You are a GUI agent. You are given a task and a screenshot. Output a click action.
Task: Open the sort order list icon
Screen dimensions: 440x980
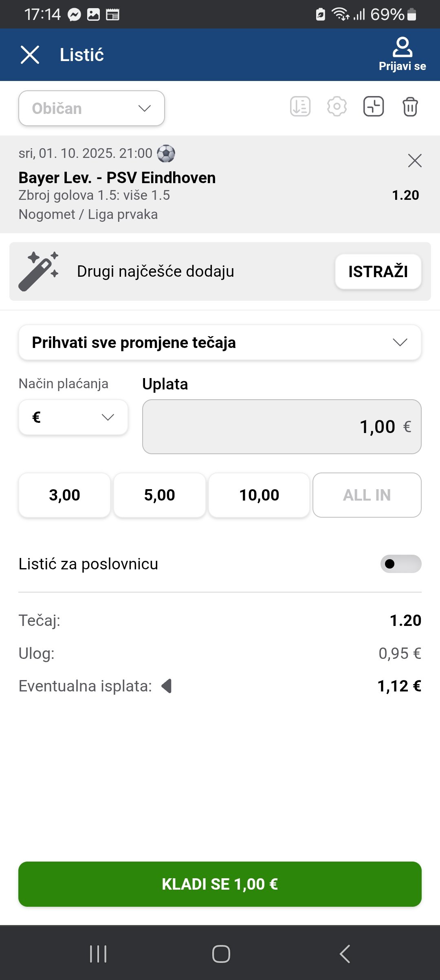click(300, 107)
